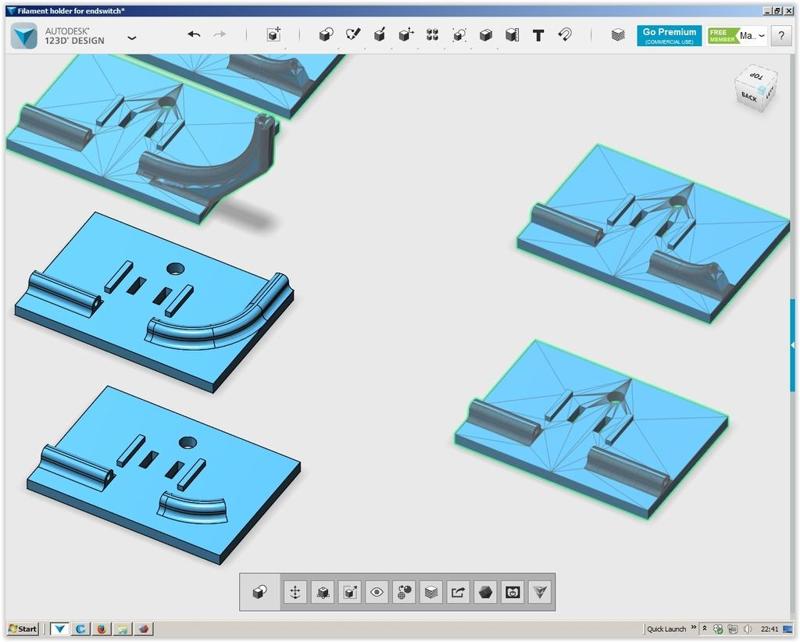Open the Sketch tool
The height and width of the screenshot is (642, 800).
coord(353,35)
